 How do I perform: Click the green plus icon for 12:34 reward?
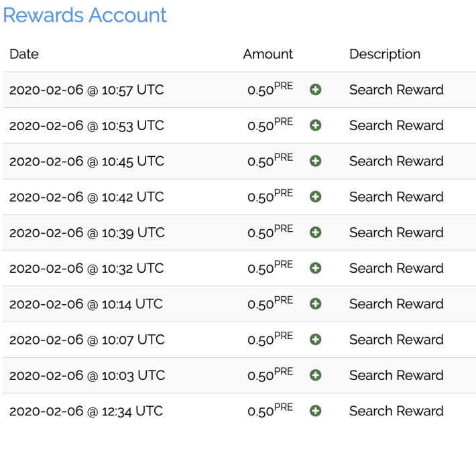click(315, 411)
